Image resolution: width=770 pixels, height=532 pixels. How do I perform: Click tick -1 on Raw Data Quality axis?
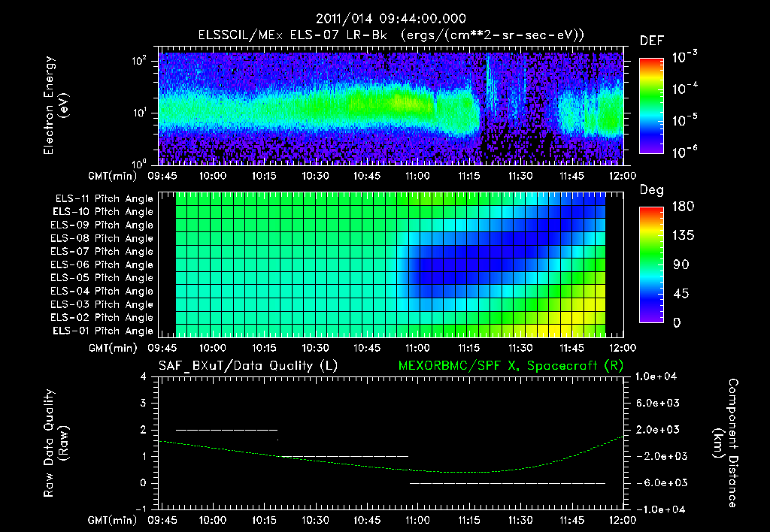[141, 509]
